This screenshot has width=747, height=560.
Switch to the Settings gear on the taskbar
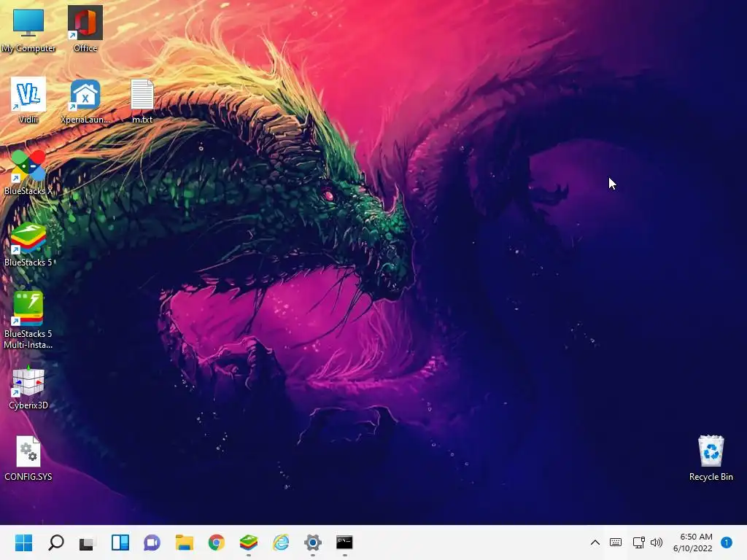312,542
